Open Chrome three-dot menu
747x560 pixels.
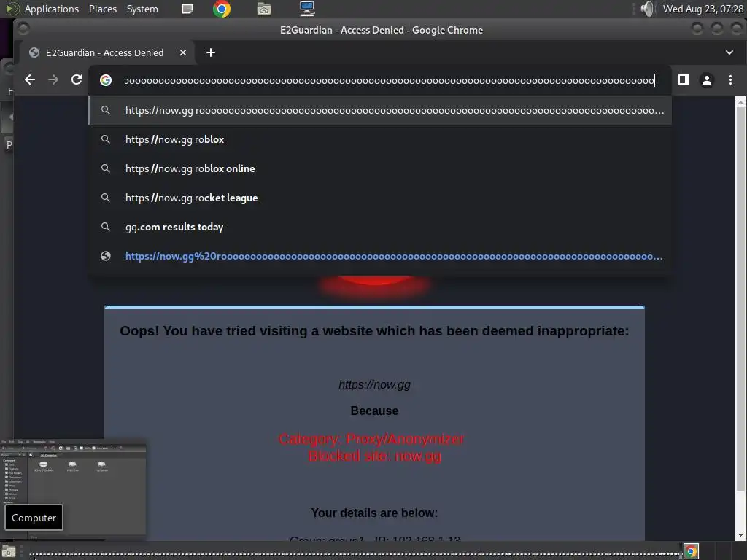pyautogui.click(x=729, y=80)
